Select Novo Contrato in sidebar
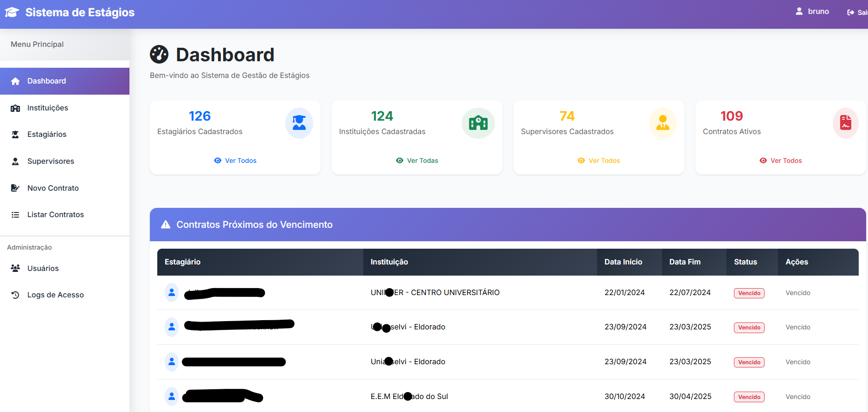 pyautogui.click(x=53, y=188)
